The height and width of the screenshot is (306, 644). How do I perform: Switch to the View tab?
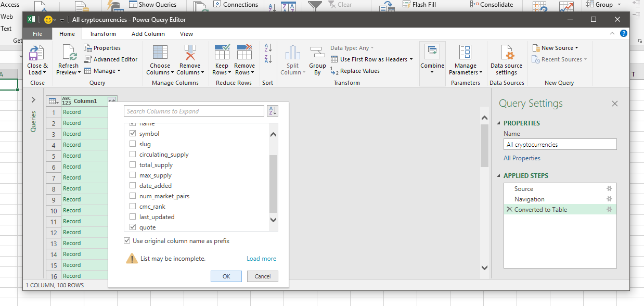pos(186,34)
